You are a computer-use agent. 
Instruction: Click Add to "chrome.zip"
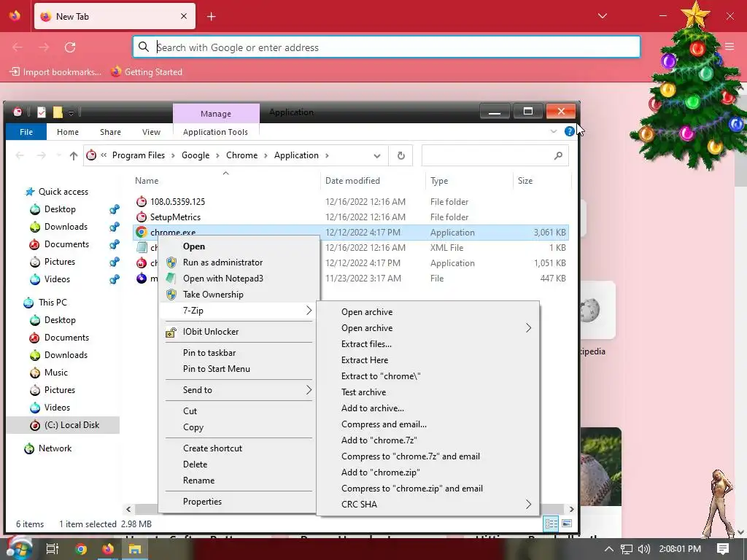point(381,472)
